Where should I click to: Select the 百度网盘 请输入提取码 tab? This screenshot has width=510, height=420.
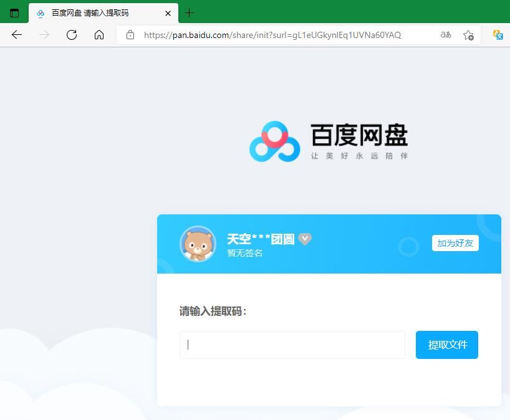(103, 13)
